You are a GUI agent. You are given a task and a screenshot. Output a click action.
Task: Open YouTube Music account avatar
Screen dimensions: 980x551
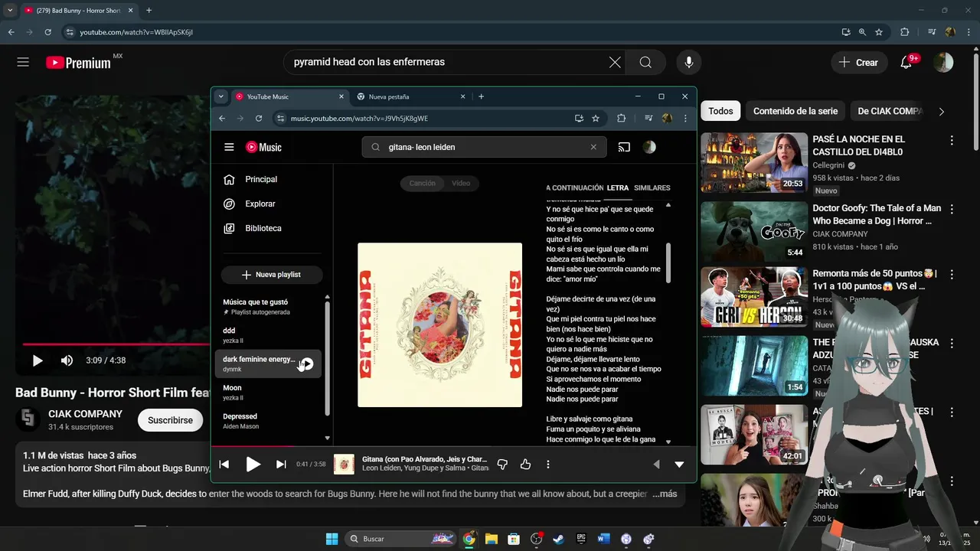[x=649, y=147]
